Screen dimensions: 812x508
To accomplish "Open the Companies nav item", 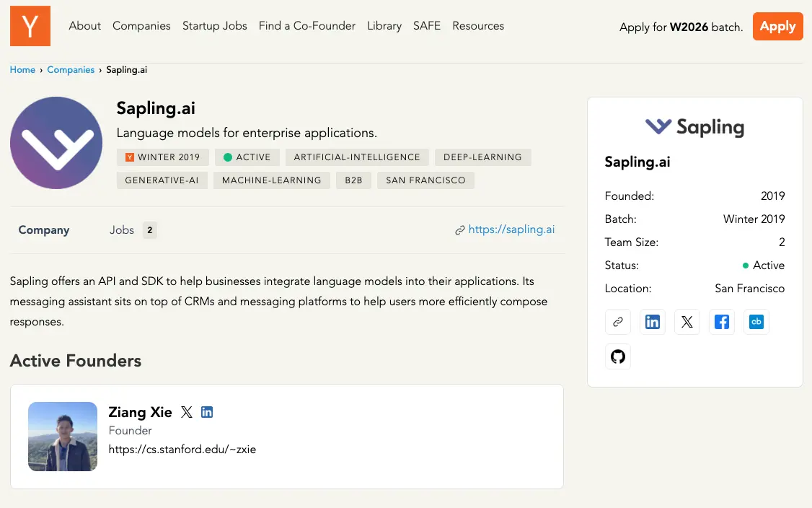I will pos(141,26).
